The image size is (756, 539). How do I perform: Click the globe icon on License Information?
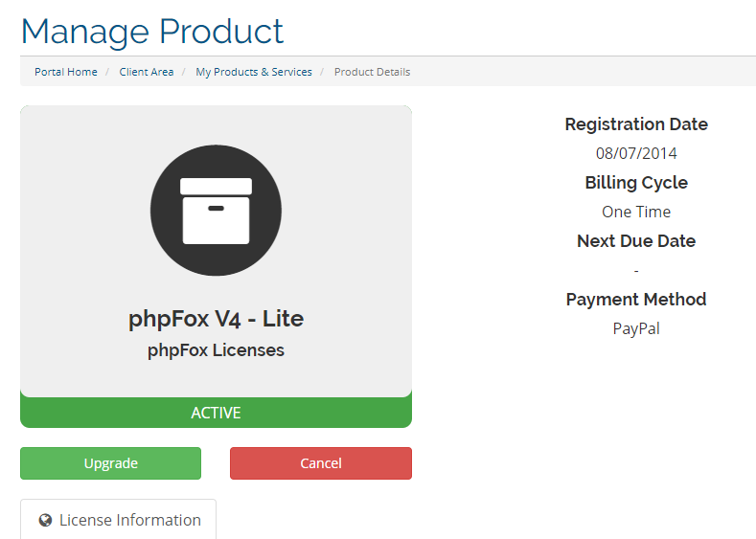[45, 521]
